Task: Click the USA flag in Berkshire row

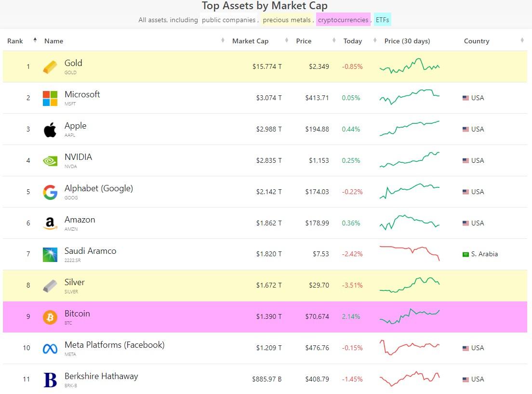Action: point(465,380)
